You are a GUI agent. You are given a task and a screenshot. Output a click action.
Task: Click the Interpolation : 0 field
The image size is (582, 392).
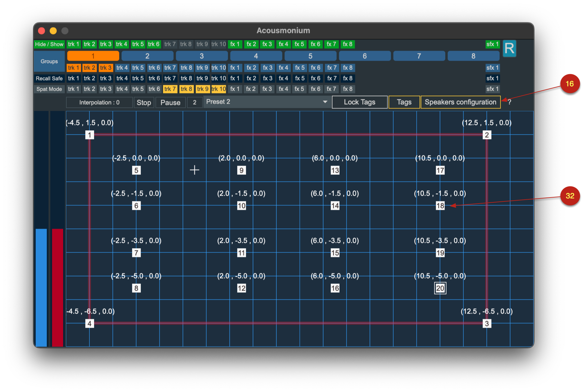point(99,102)
